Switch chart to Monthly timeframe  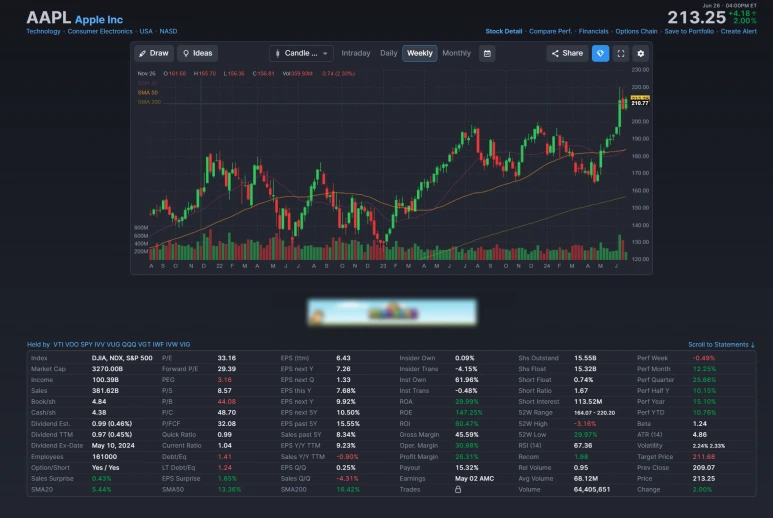coord(457,53)
